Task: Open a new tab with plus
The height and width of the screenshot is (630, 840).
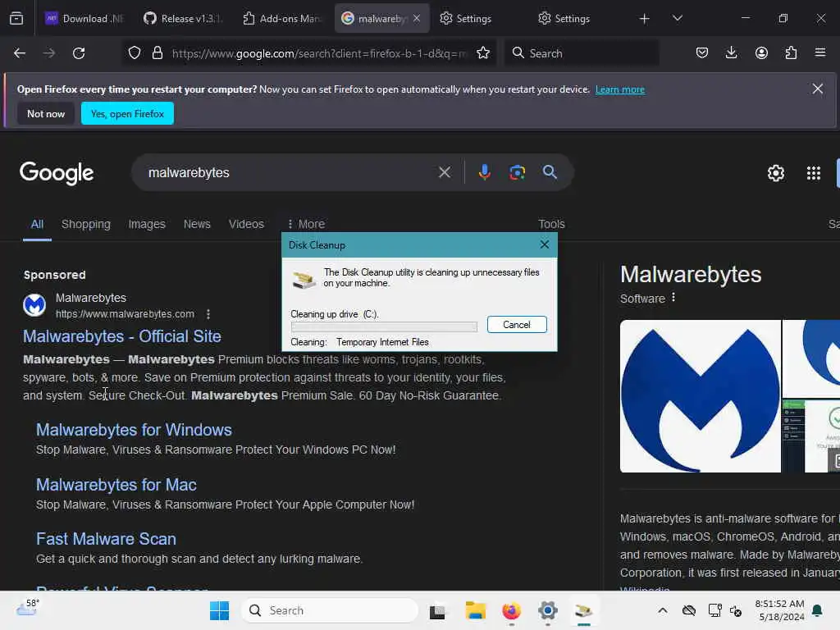Action: click(x=645, y=19)
